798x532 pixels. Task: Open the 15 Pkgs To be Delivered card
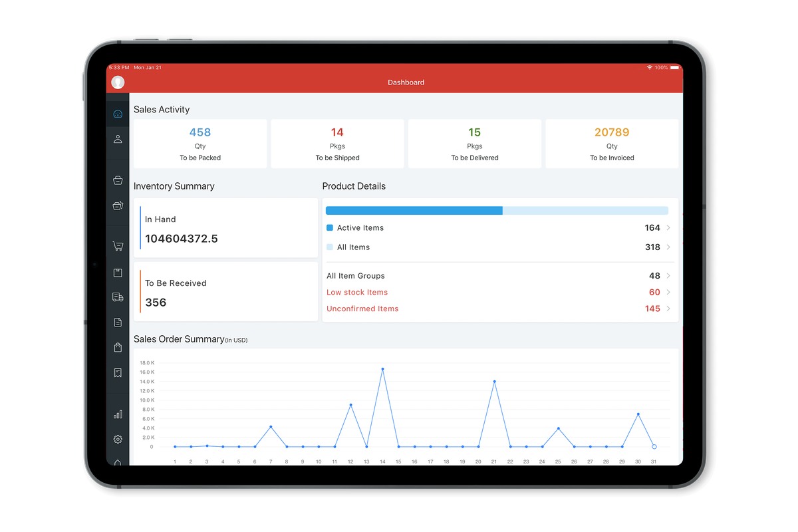[475, 144]
